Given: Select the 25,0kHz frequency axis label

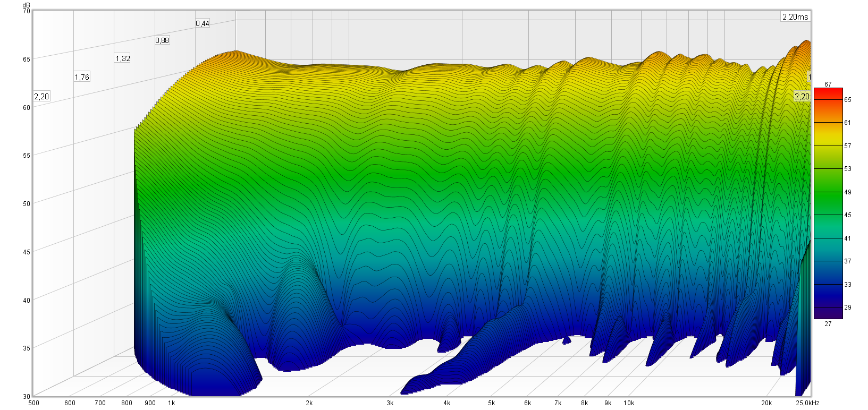Looking at the screenshot, I should 807,403.
